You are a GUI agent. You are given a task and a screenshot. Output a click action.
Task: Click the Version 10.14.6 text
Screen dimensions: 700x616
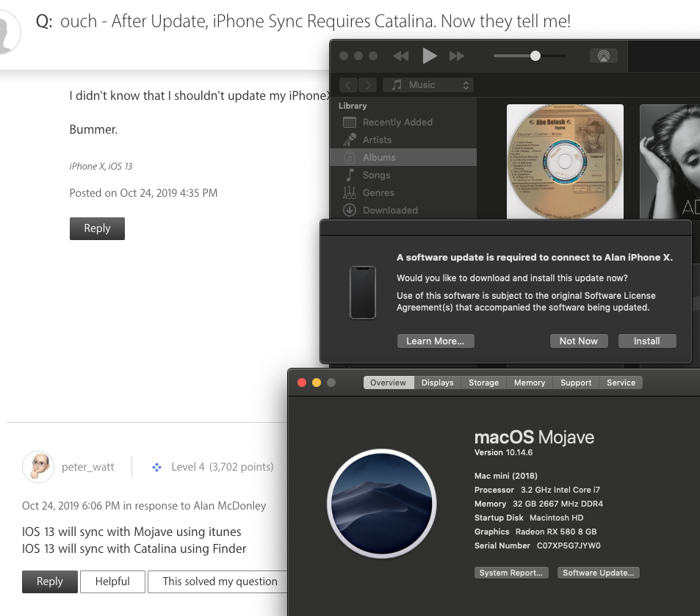point(504,452)
